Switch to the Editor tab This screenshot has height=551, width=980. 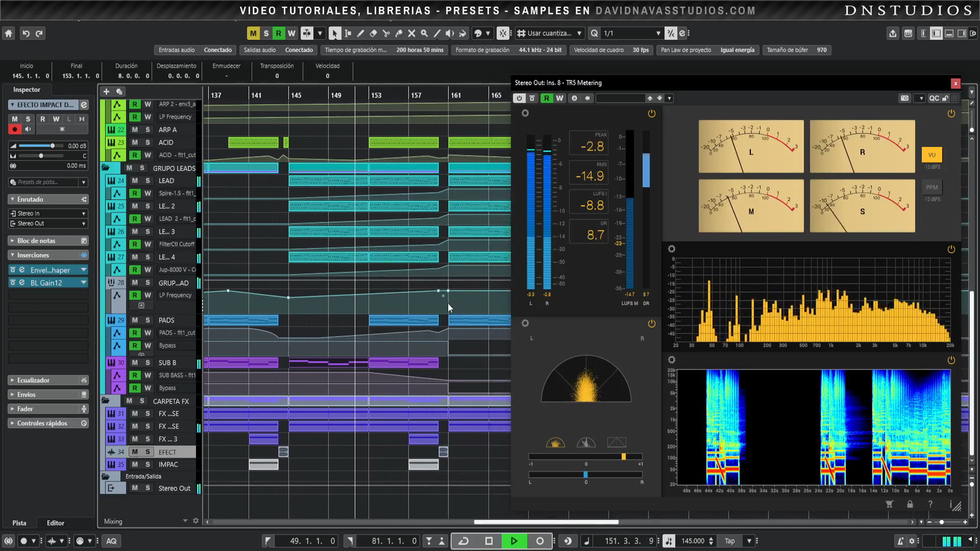pos(55,523)
